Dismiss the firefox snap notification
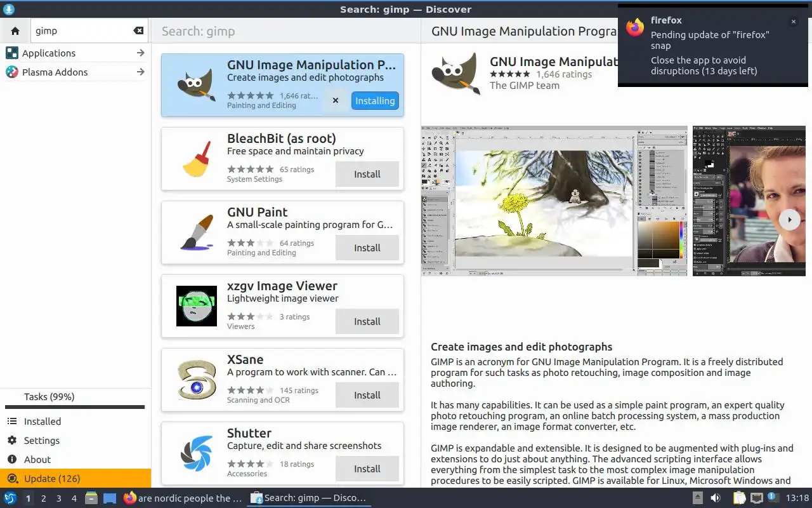Screen dimensions: 812x508 click(x=793, y=22)
